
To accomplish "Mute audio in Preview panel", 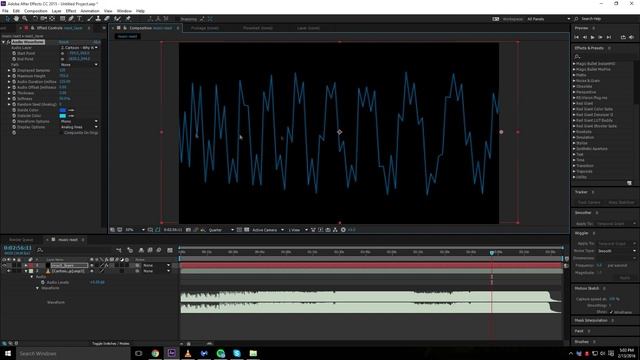I will pos(631,37).
